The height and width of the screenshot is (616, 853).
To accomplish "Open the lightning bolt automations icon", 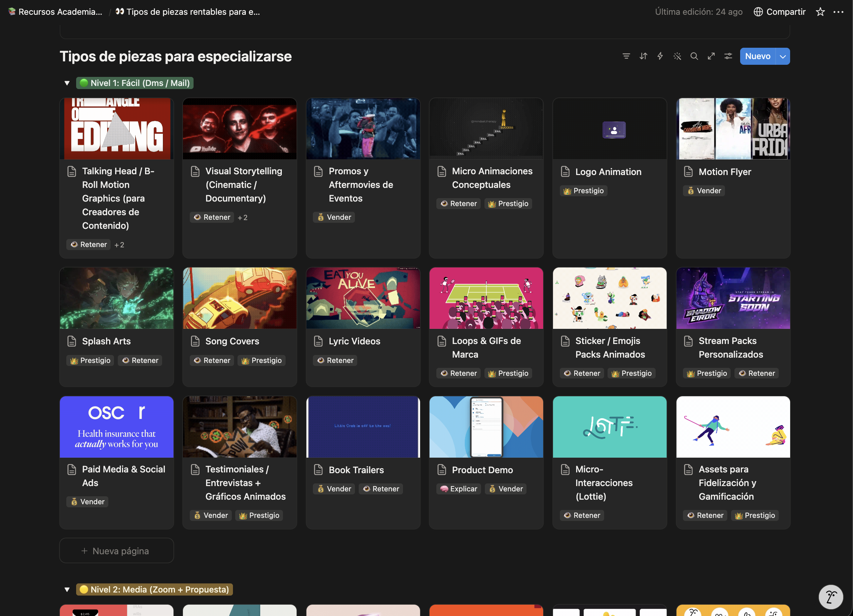I will tap(660, 56).
